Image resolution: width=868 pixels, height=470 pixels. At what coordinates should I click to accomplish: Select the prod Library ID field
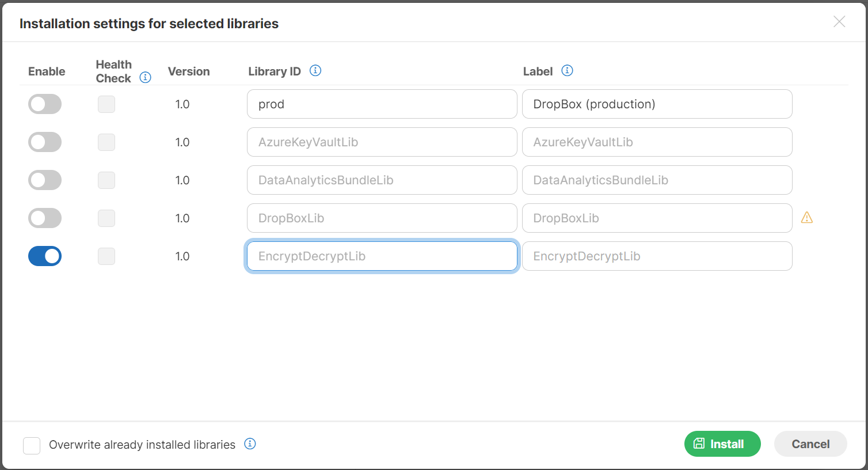point(382,104)
